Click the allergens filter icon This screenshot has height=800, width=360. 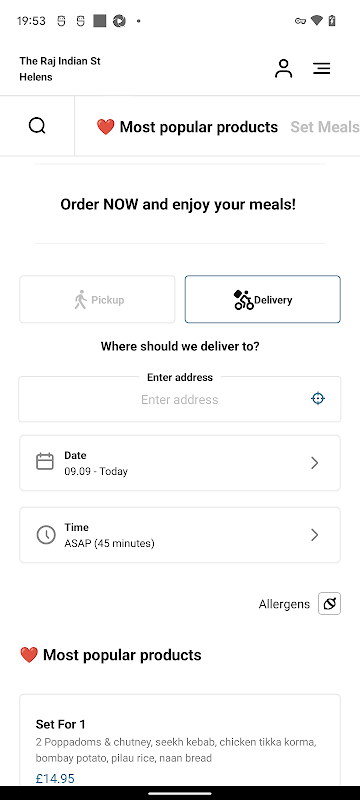click(x=329, y=604)
